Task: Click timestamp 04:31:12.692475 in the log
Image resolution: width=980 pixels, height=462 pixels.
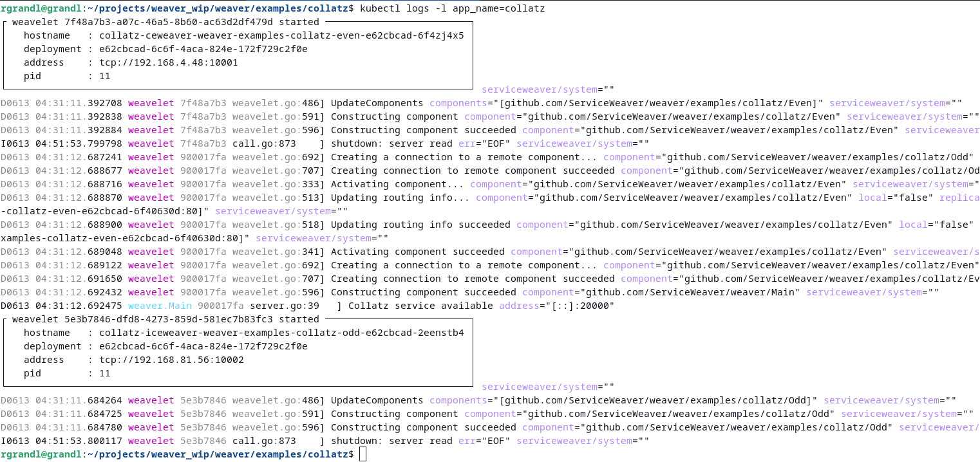Action: coord(79,306)
